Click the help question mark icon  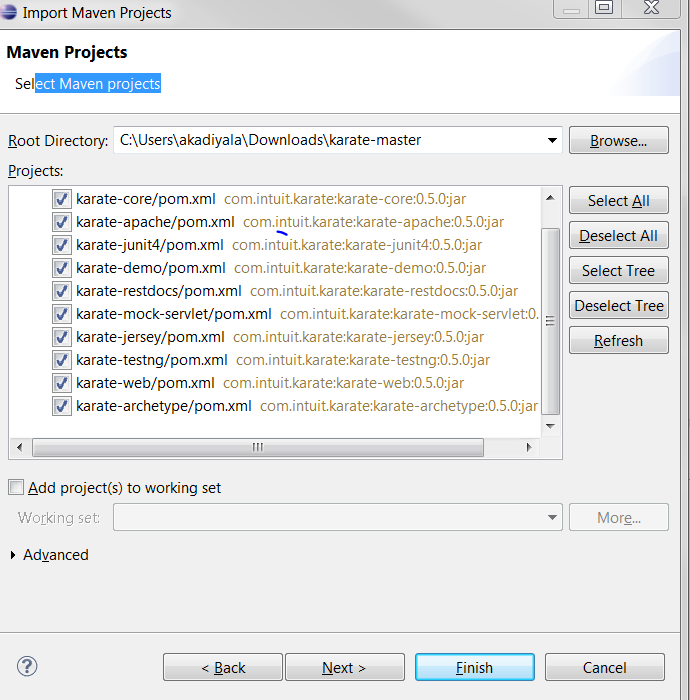(x=27, y=667)
